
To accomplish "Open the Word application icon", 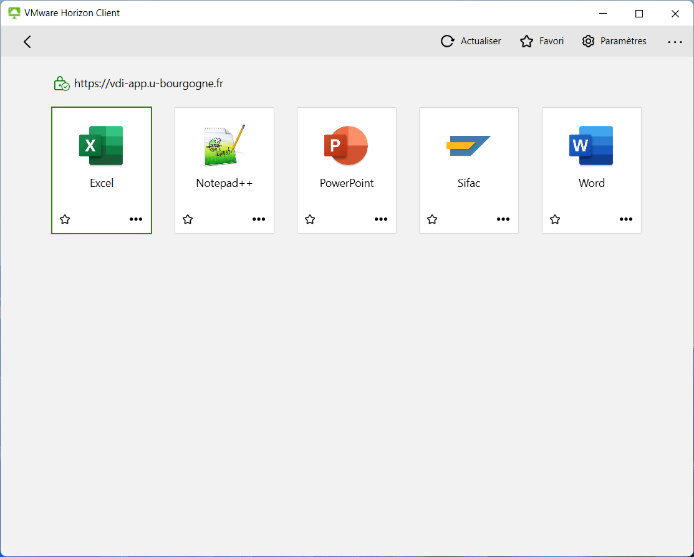I will point(591,146).
